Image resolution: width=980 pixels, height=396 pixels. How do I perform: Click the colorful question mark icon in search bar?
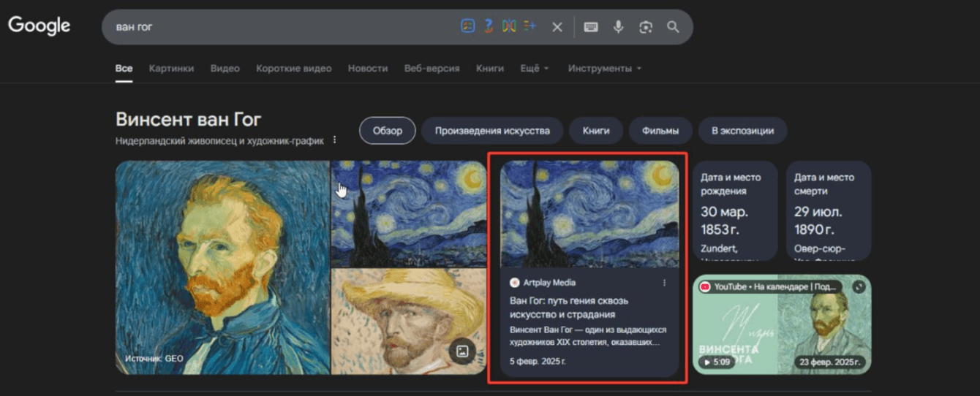(489, 26)
